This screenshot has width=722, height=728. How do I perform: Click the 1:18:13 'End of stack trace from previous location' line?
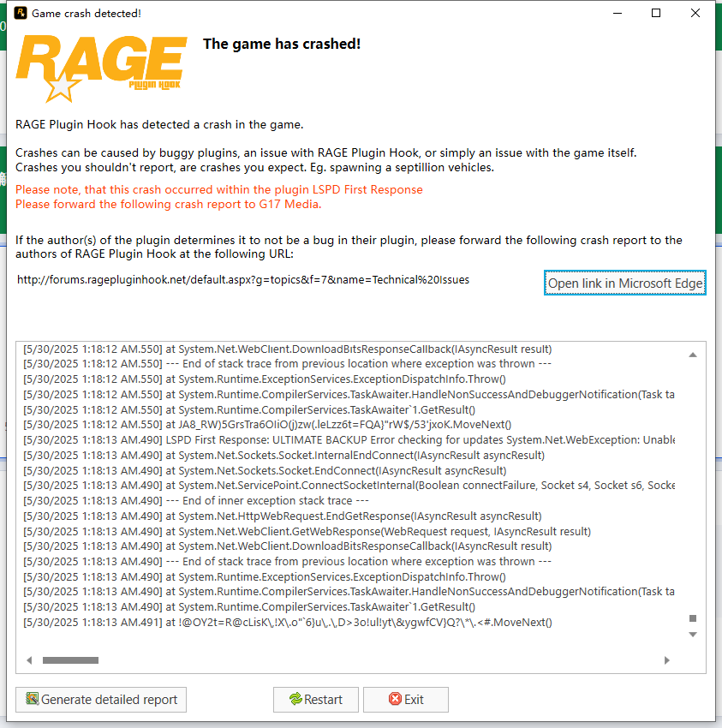click(288, 561)
